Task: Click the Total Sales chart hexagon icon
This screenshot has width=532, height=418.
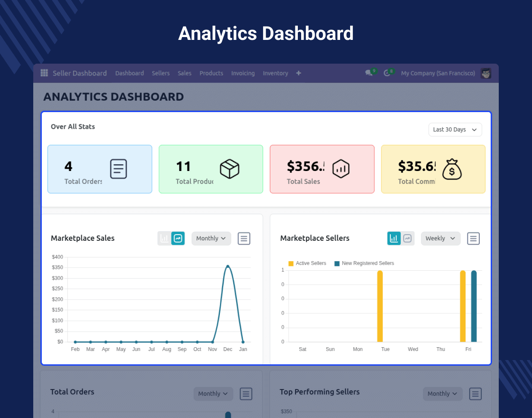Action: tap(341, 169)
